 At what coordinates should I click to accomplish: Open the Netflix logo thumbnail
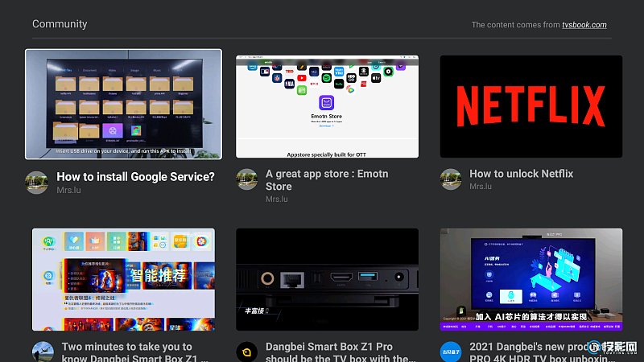pos(531,107)
